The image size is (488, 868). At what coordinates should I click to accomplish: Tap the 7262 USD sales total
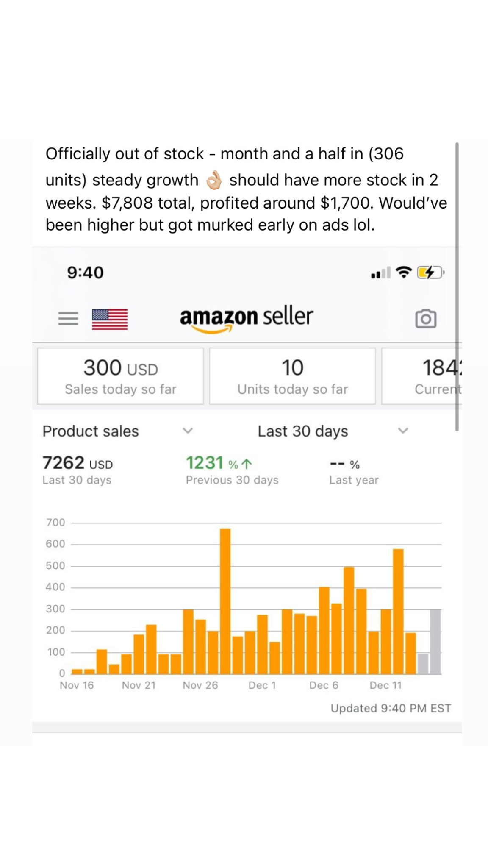coord(78,463)
